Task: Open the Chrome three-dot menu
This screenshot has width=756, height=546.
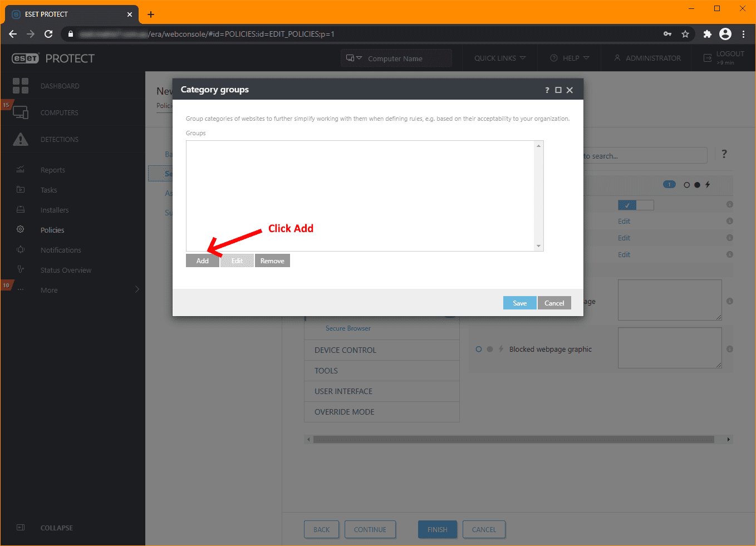Action: coord(743,34)
